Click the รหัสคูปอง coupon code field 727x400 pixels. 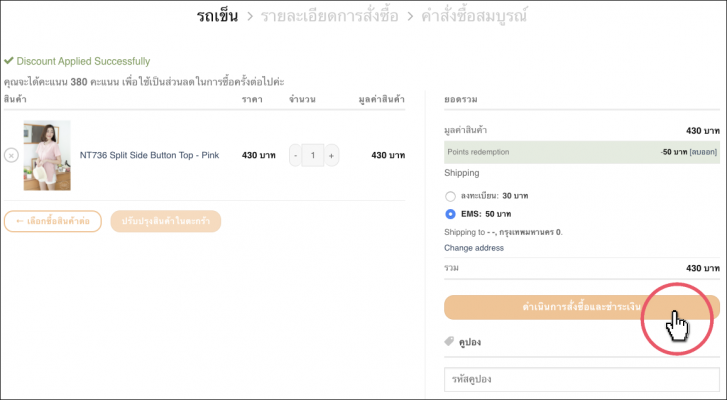[x=581, y=380]
